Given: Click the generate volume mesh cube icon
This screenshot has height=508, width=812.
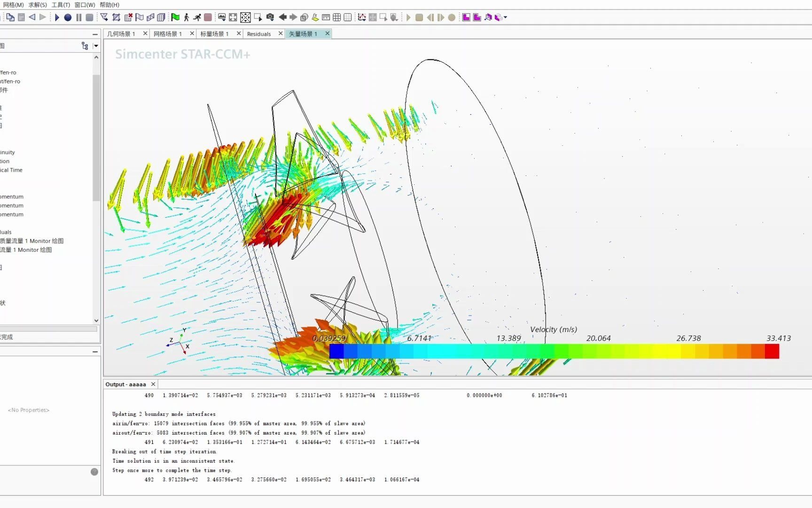Looking at the screenshot, I should (x=161, y=17).
